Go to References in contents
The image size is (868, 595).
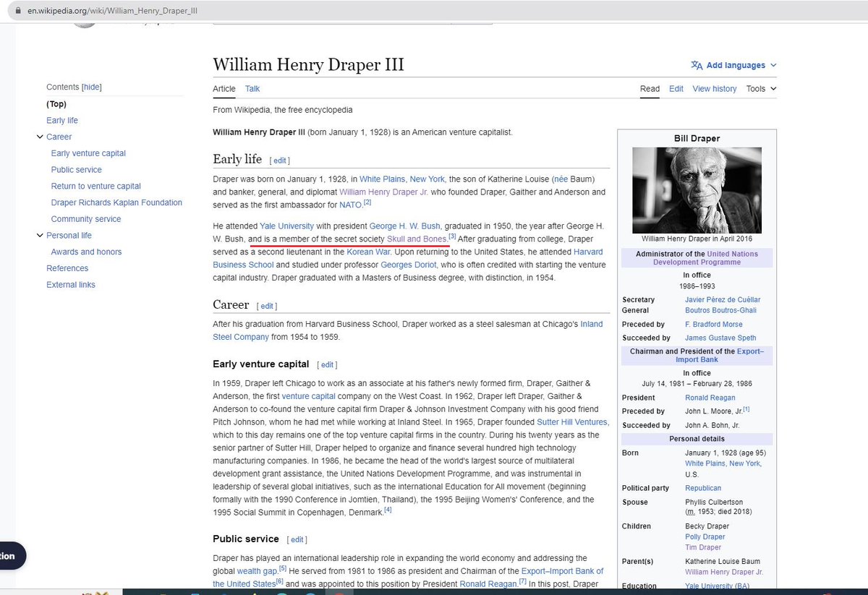coord(67,268)
